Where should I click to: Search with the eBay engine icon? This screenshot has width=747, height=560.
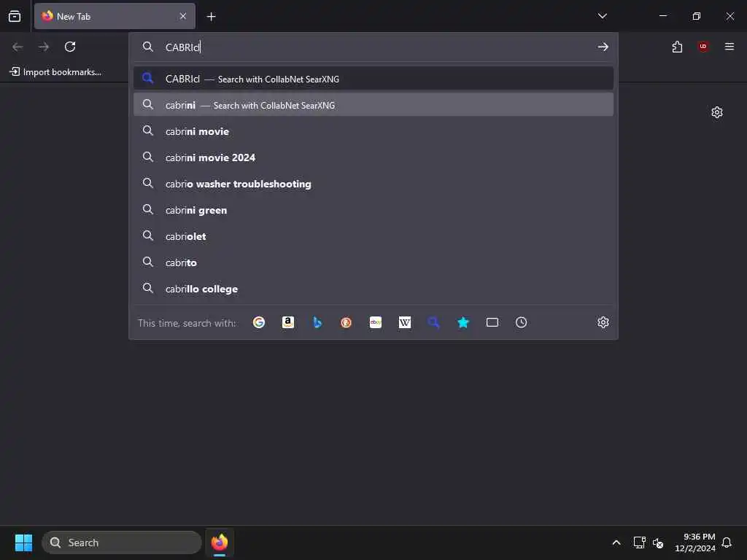pyautogui.click(x=376, y=322)
